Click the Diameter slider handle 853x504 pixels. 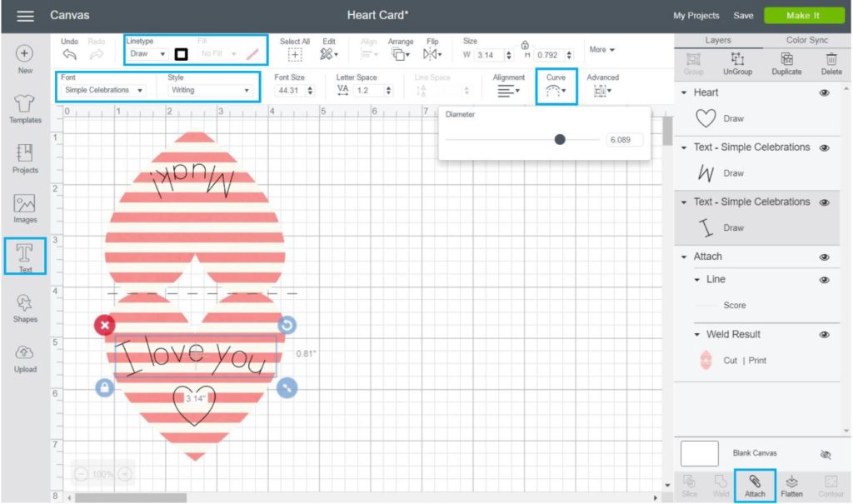click(559, 140)
